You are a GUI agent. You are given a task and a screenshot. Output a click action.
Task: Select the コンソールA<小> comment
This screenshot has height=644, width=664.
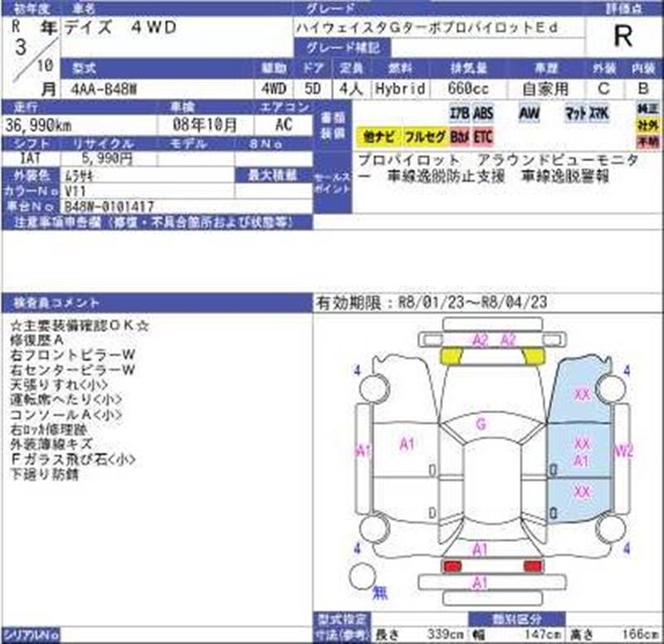66,414
